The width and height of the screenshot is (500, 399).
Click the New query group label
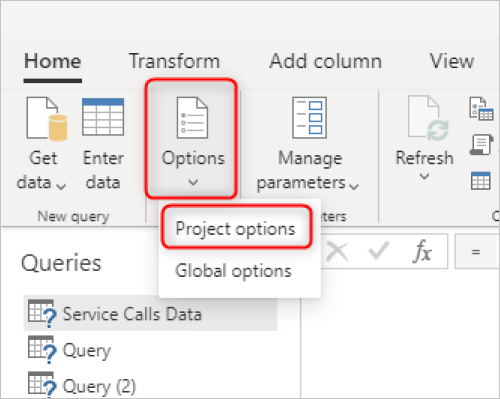pyautogui.click(x=73, y=217)
